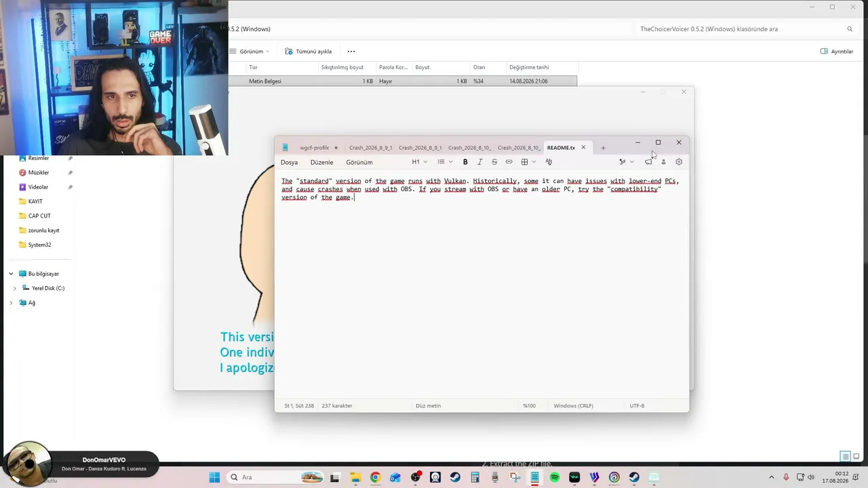Open Notepad settings gear
This screenshot has height=488, width=868.
tap(679, 162)
